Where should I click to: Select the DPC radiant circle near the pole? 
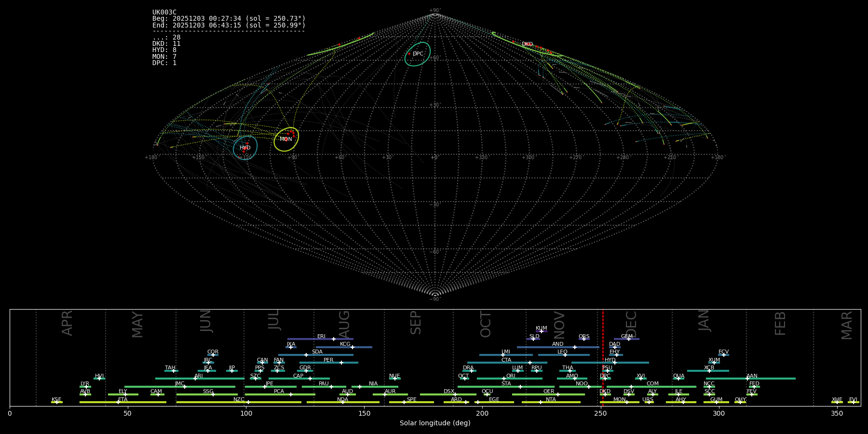pos(418,54)
